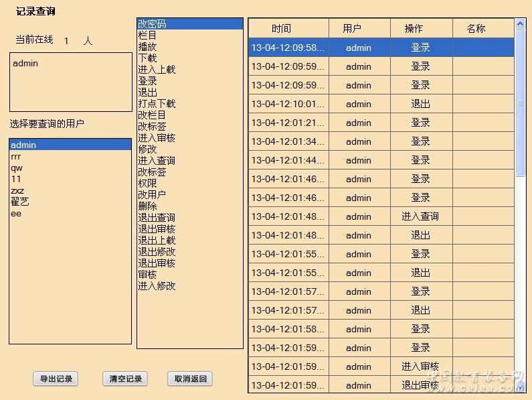Select user 翟艺 in the list
This screenshot has width=532, height=400.
[20, 202]
